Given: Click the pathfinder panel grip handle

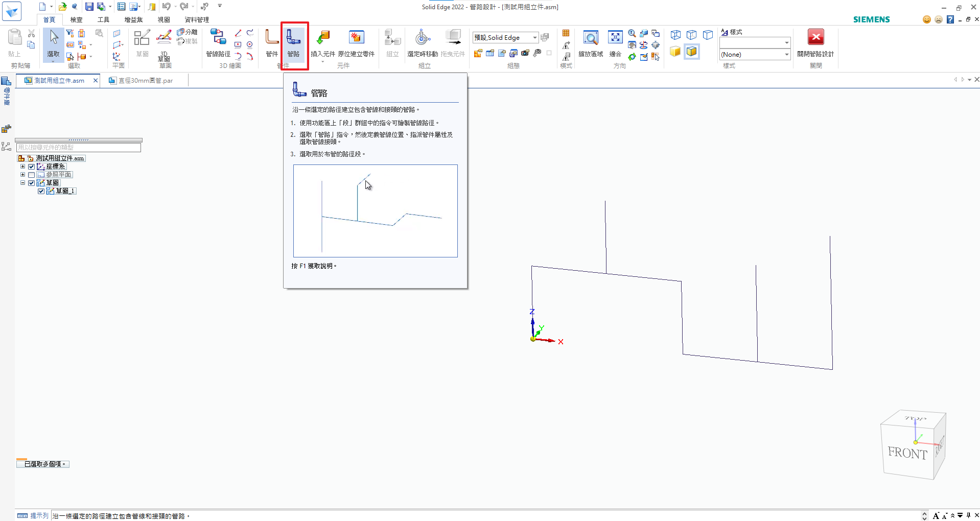Looking at the screenshot, I should [x=79, y=140].
